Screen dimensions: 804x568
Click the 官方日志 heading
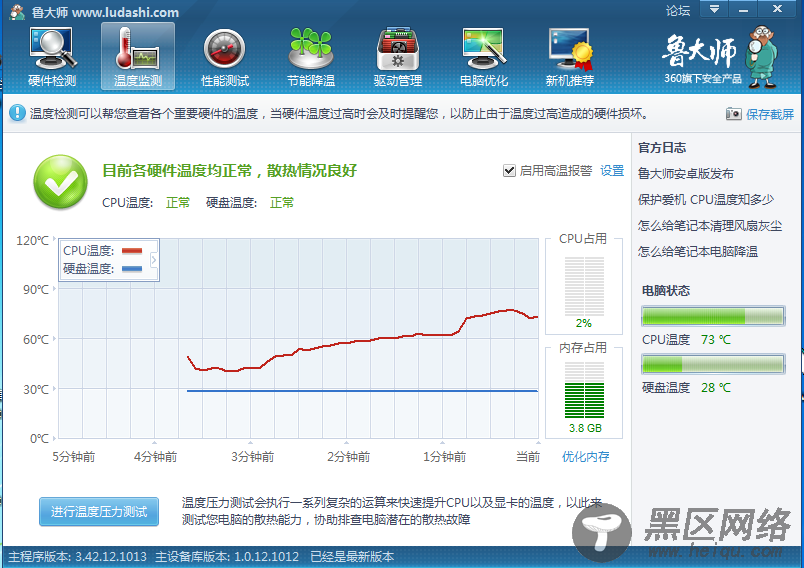point(662,148)
